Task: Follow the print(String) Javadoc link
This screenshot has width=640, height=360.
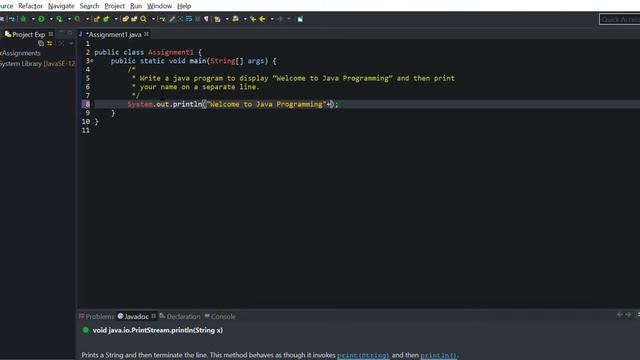Action: 363,355
